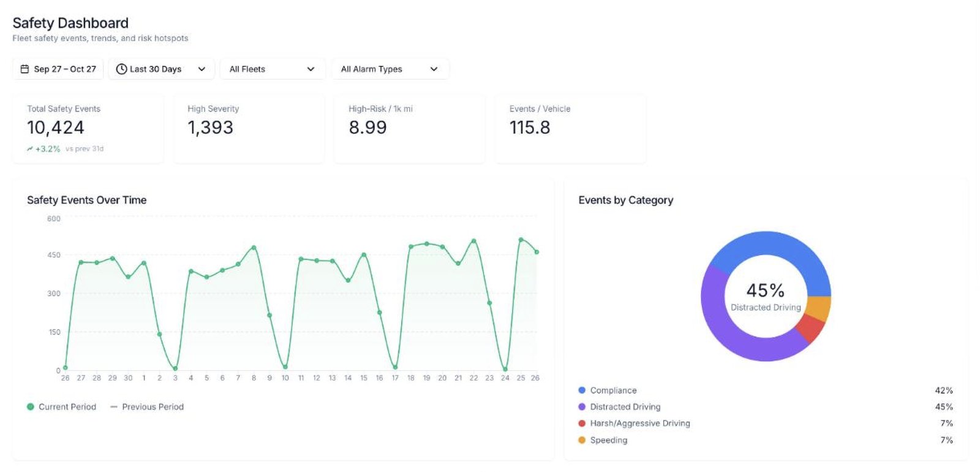Click the Events / Vehicle value 115.8

(530, 128)
